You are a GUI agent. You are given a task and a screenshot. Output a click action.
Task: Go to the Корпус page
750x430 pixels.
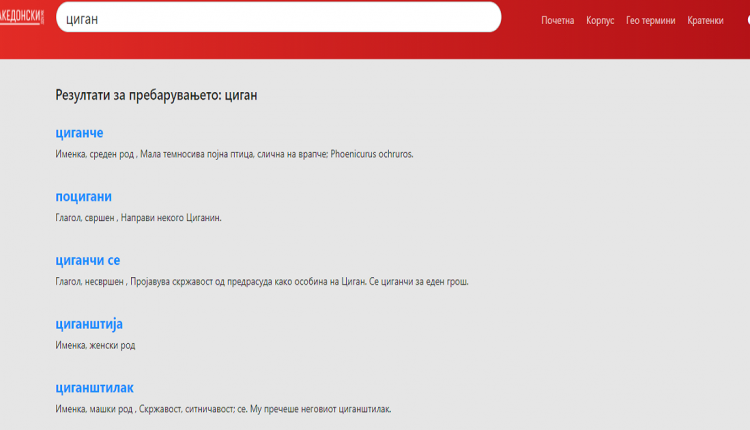click(x=600, y=20)
